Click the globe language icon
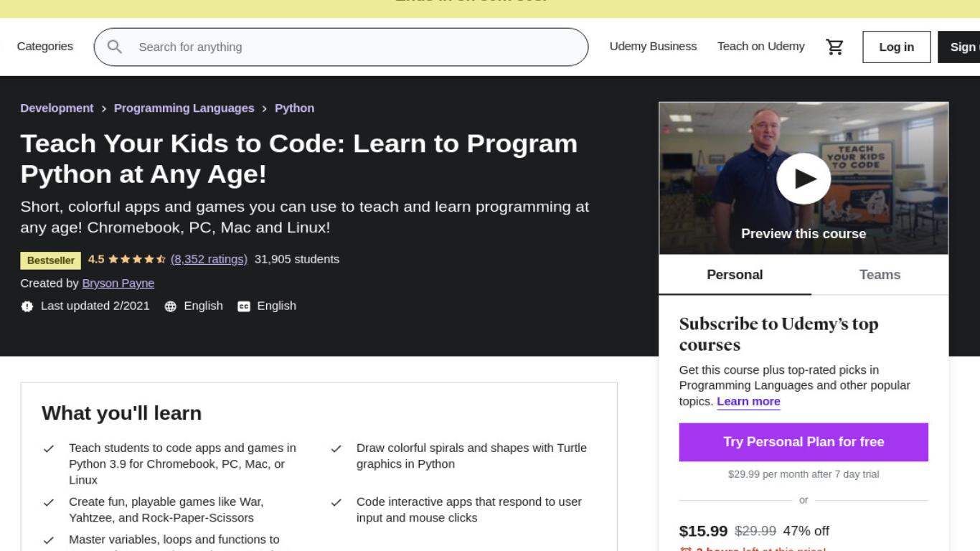The width and height of the screenshot is (980, 551). [x=171, y=306]
